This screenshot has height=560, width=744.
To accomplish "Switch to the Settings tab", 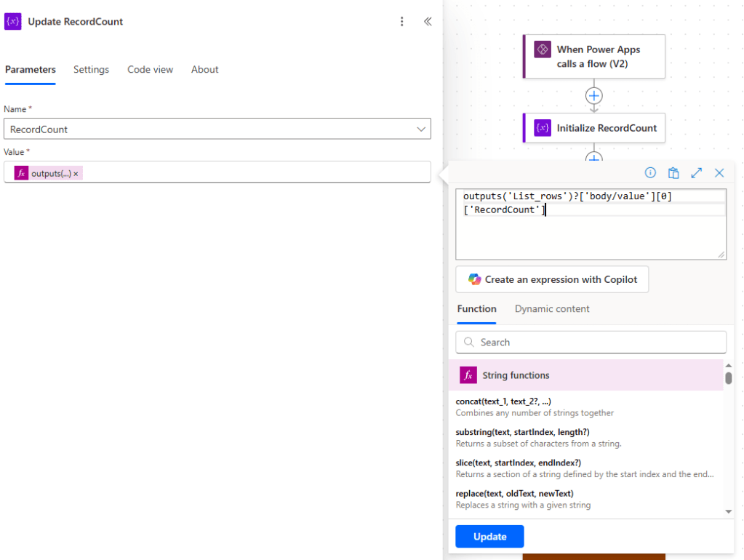I will click(x=91, y=69).
